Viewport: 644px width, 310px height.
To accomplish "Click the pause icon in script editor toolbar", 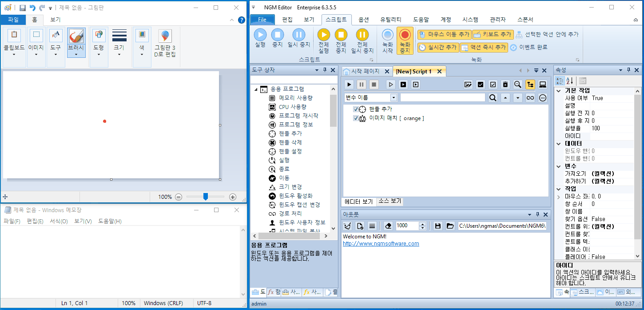I will click(362, 84).
